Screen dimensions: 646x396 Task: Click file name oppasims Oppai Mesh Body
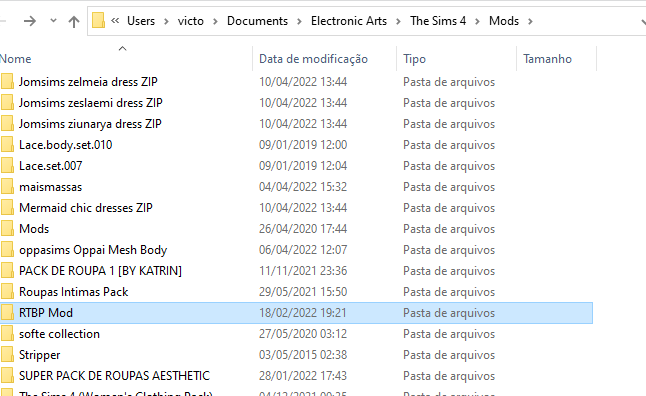click(x=93, y=250)
